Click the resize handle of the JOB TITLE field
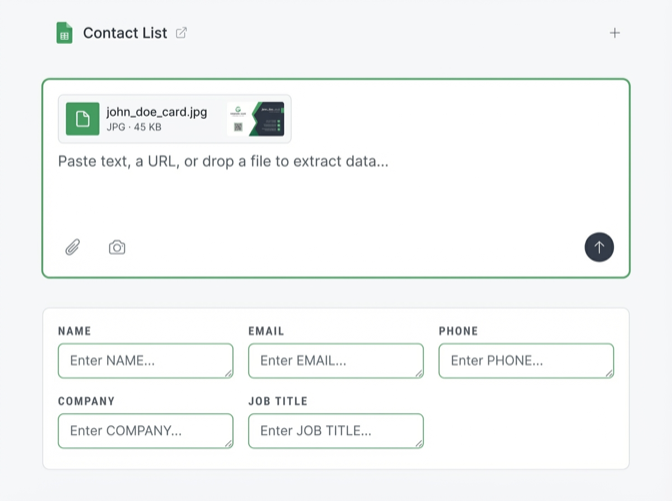The height and width of the screenshot is (501, 672). click(419, 444)
